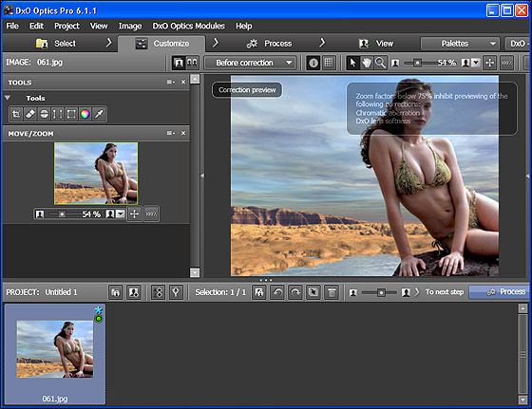Click the sort order icon in project bar
Image resolution: width=532 pixels, height=409 pixels.
[158, 292]
